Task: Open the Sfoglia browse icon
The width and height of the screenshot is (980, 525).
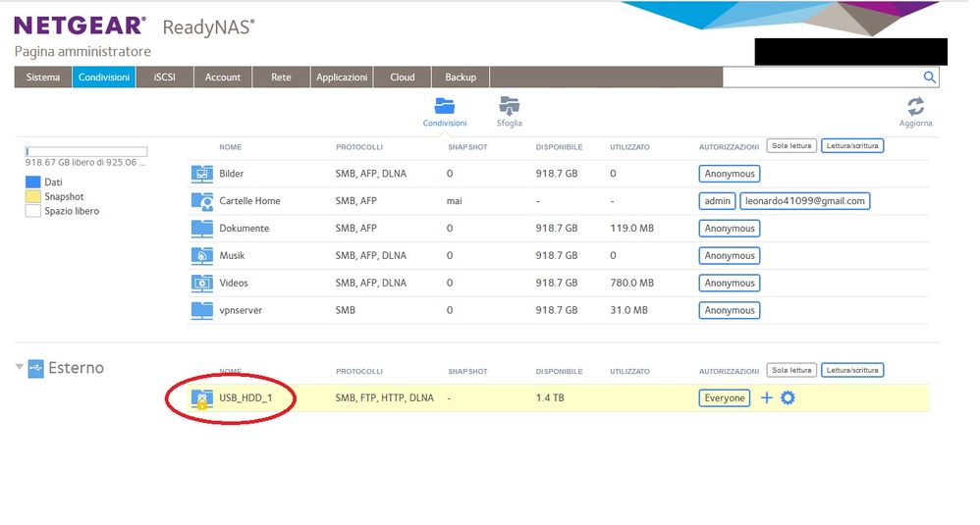Action: (510, 106)
